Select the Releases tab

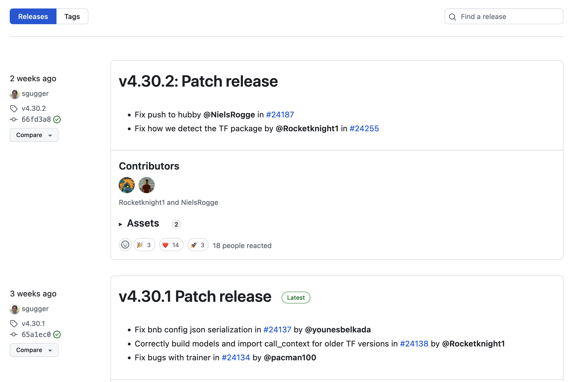[x=33, y=16]
